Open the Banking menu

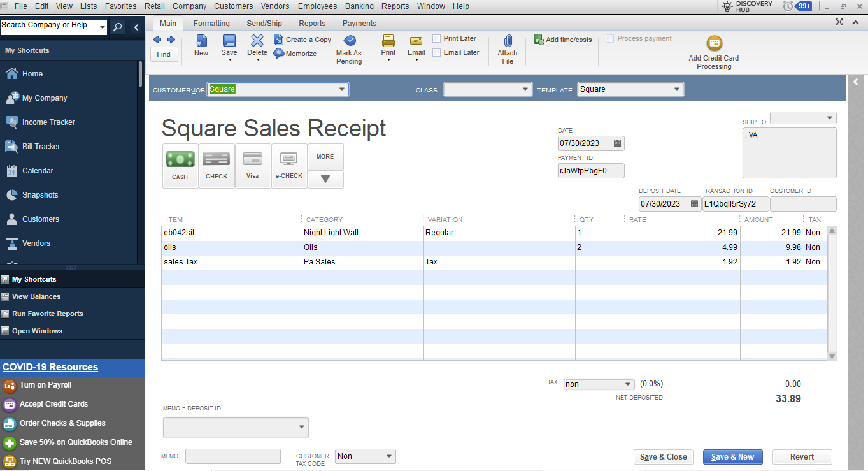(x=359, y=6)
